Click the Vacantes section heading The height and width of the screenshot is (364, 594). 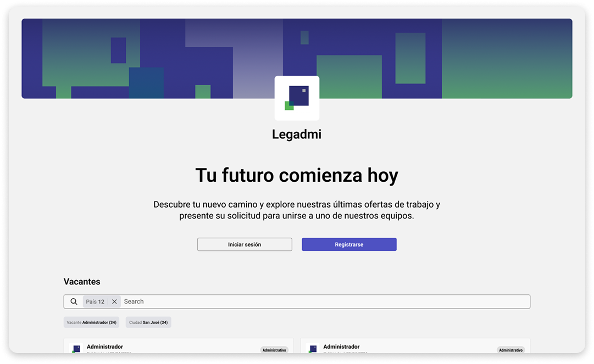(x=82, y=282)
